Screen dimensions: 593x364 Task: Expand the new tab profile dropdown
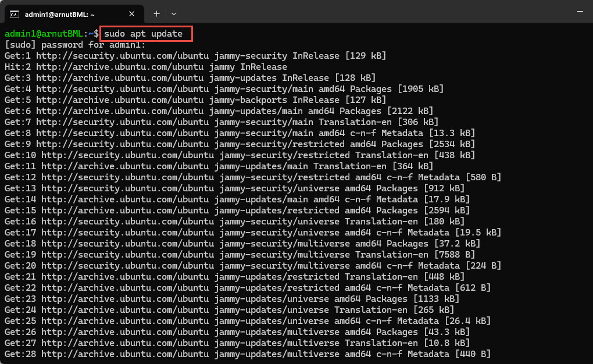click(x=174, y=14)
